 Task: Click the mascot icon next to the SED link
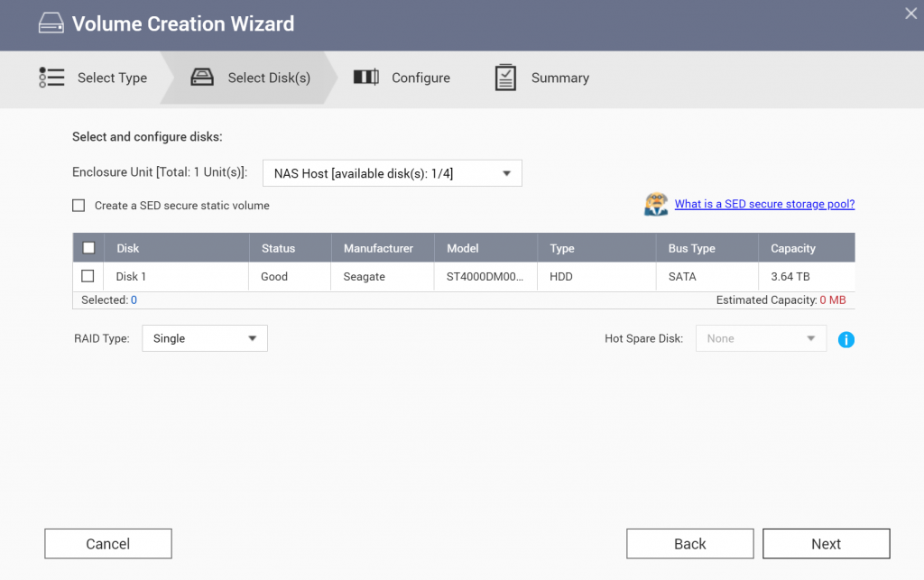(x=656, y=204)
